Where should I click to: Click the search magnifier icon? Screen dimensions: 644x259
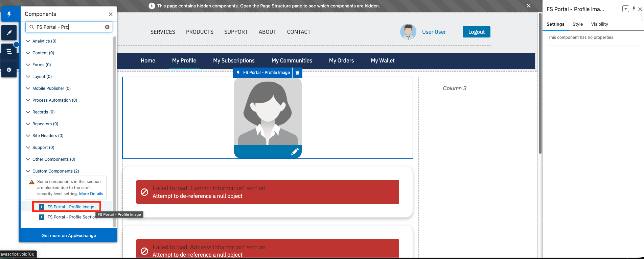32,27
